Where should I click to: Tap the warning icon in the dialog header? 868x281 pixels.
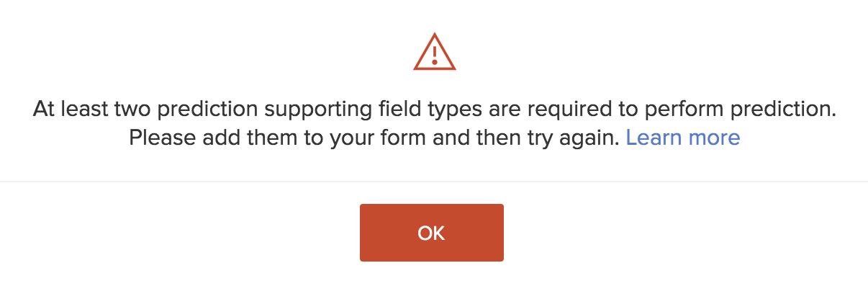tap(434, 53)
